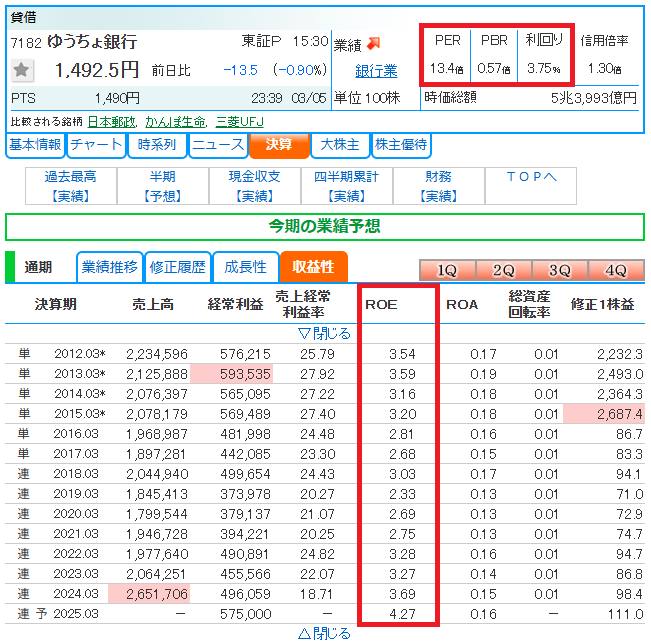Click the favorite star icon
Screen dimensions: 651x642
pos(23,70)
